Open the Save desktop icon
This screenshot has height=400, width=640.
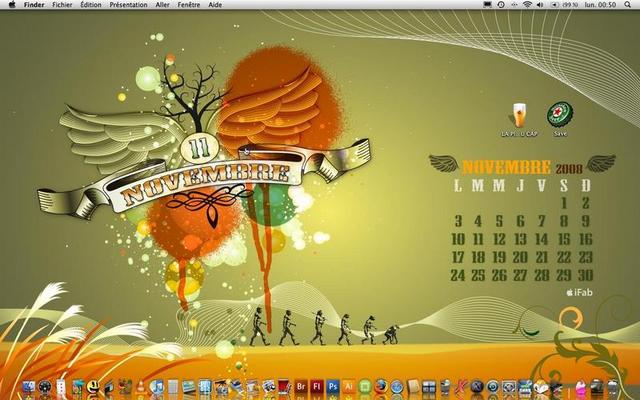[559, 116]
